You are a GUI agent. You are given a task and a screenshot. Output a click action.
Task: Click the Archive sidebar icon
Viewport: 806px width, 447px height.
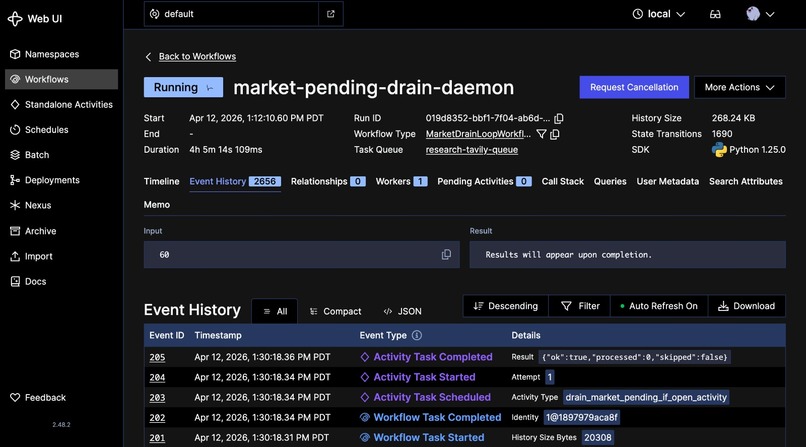click(x=15, y=231)
